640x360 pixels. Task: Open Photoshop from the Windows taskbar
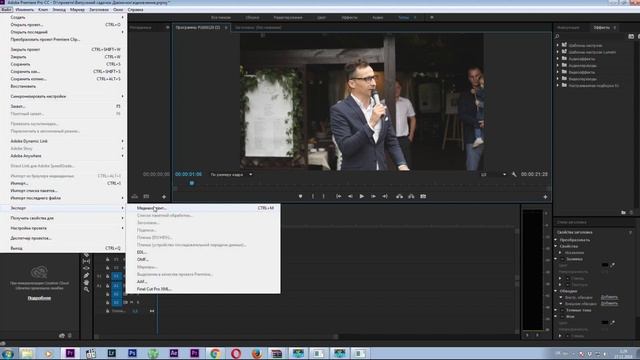[132, 353]
